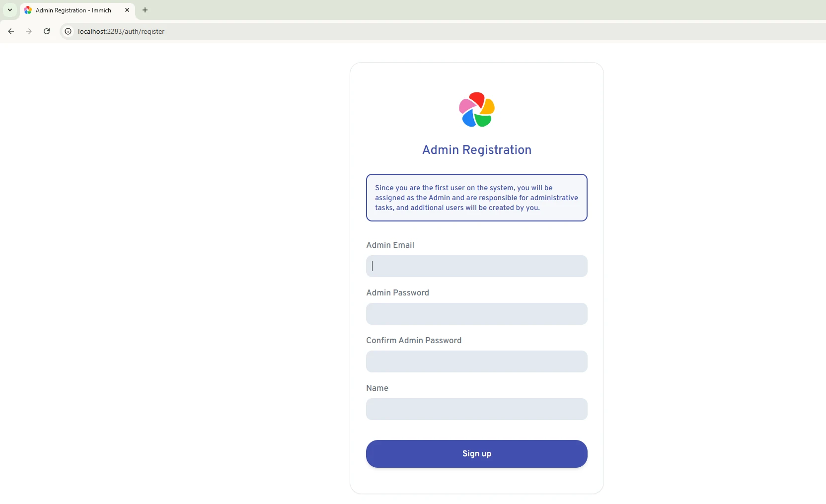Viewport: 826px width, 504px height.
Task: Focus the Admin Email input field
Action: [476, 266]
